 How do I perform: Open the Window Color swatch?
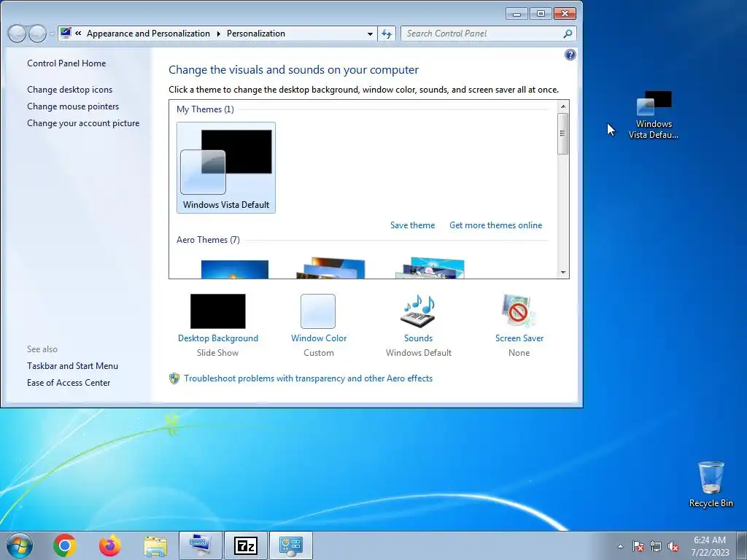click(318, 311)
